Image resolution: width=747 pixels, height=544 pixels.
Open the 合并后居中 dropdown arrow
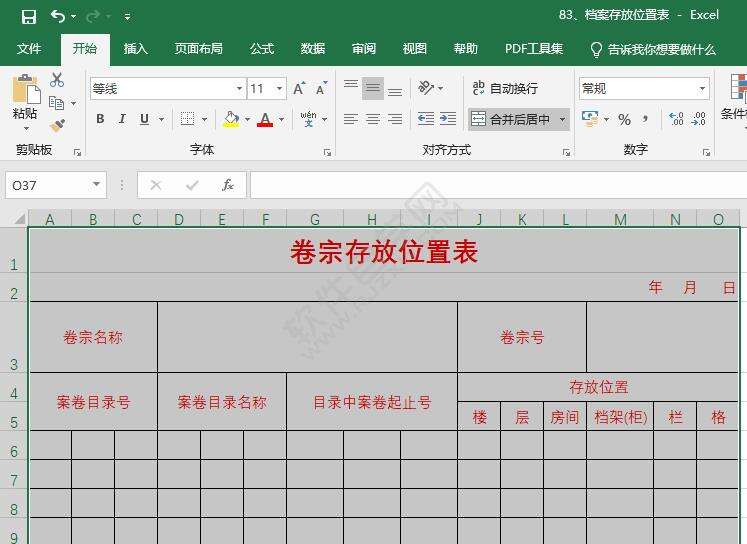(x=563, y=119)
